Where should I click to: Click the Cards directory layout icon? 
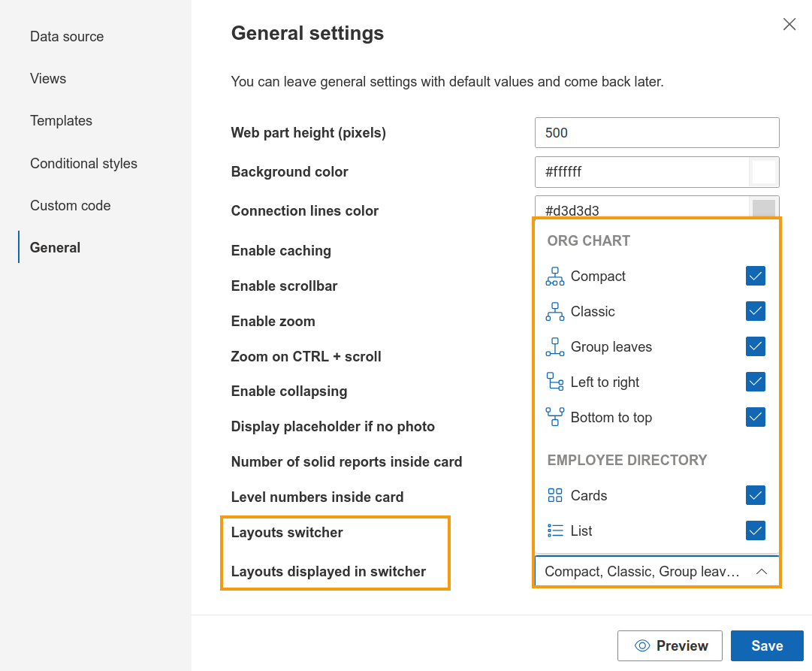click(x=554, y=495)
